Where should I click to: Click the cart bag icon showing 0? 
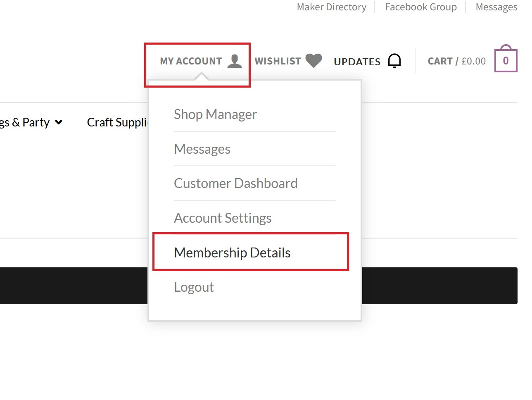click(506, 60)
